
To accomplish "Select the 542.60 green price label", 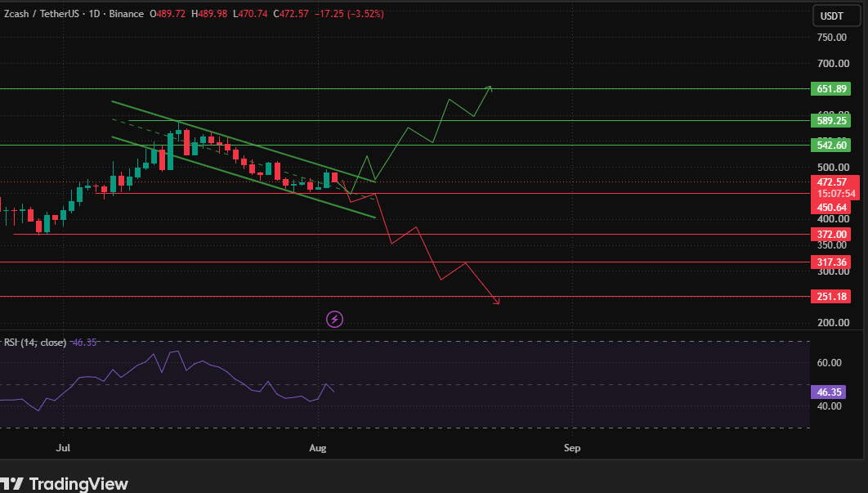I will click(830, 146).
